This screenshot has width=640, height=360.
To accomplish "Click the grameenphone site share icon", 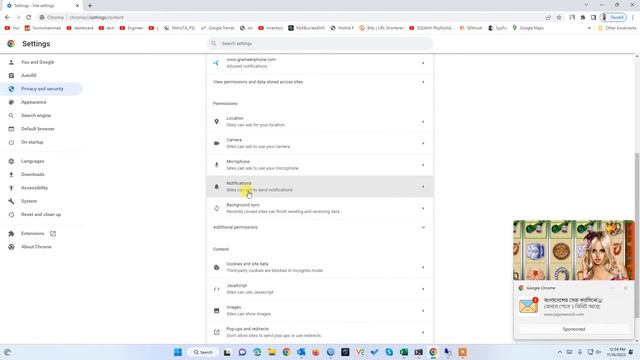I will coord(216,63).
